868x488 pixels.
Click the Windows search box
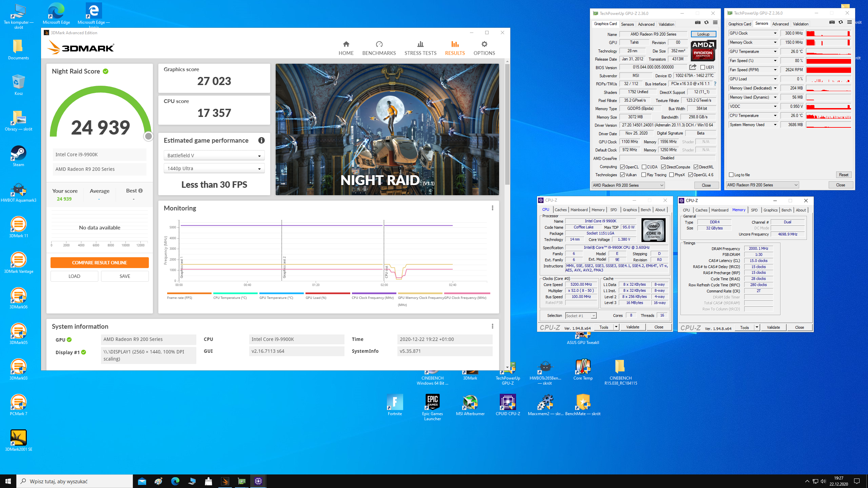75,481
